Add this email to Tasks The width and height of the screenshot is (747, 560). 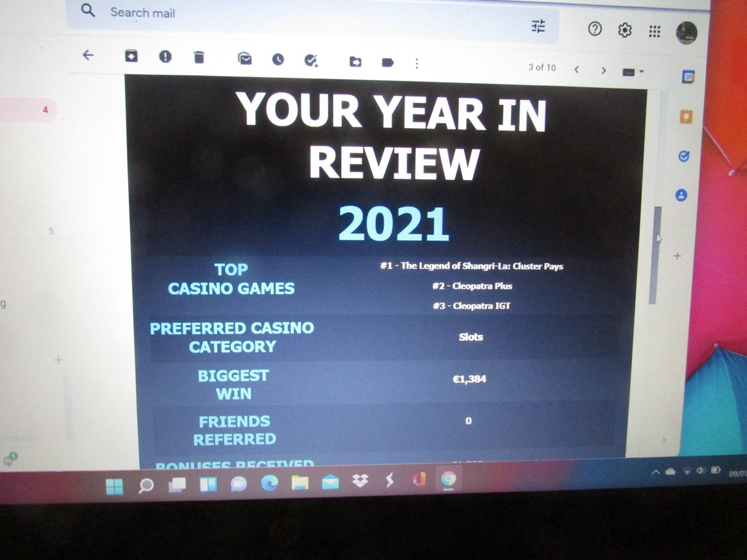[311, 60]
